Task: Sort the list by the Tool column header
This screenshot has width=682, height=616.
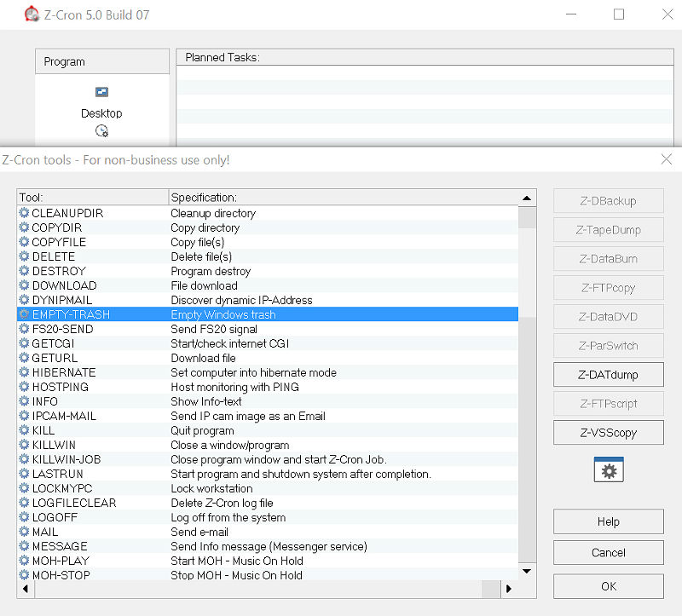Action: coord(92,198)
